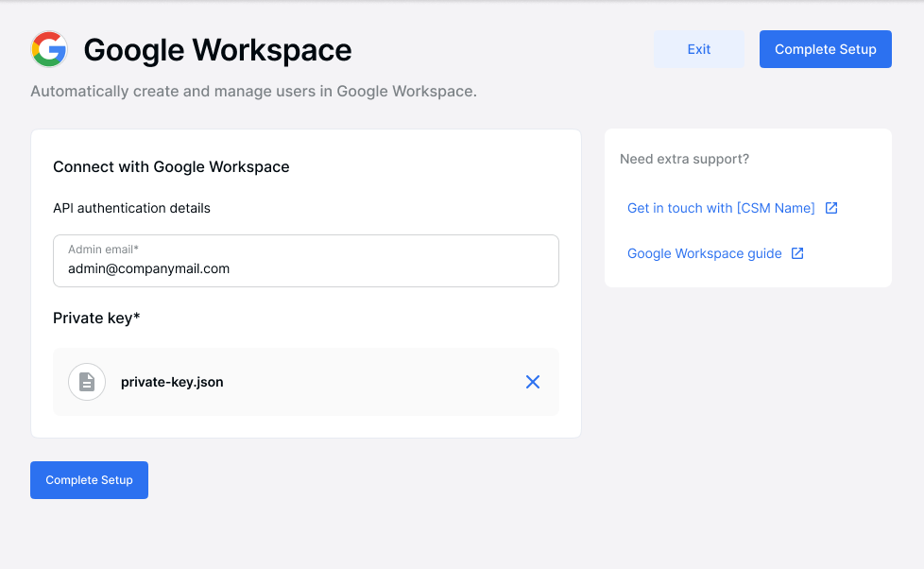Screen dimensions: 924x569
Task: Click the Connect with Google Workspace heading
Action: (x=171, y=167)
